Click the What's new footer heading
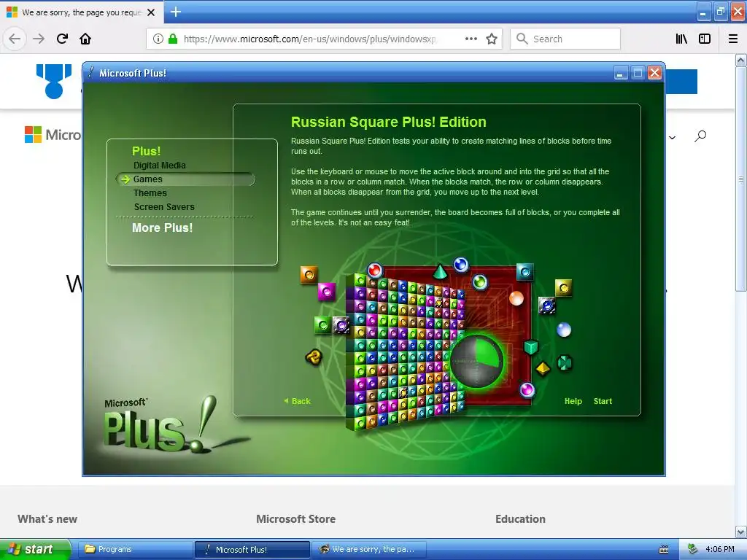This screenshot has width=747, height=560. tap(47, 519)
